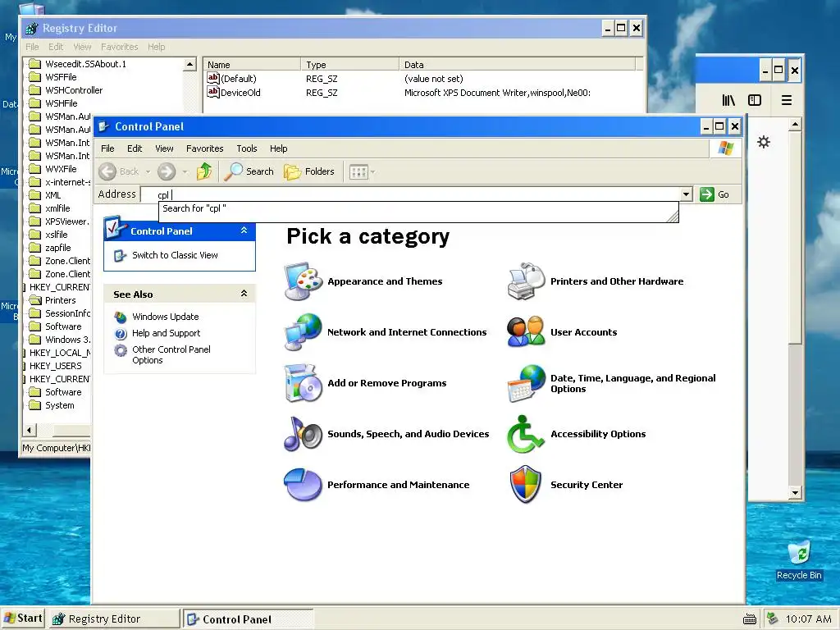Select Wsecedit.SSAbout.1 registry key

[x=85, y=64]
